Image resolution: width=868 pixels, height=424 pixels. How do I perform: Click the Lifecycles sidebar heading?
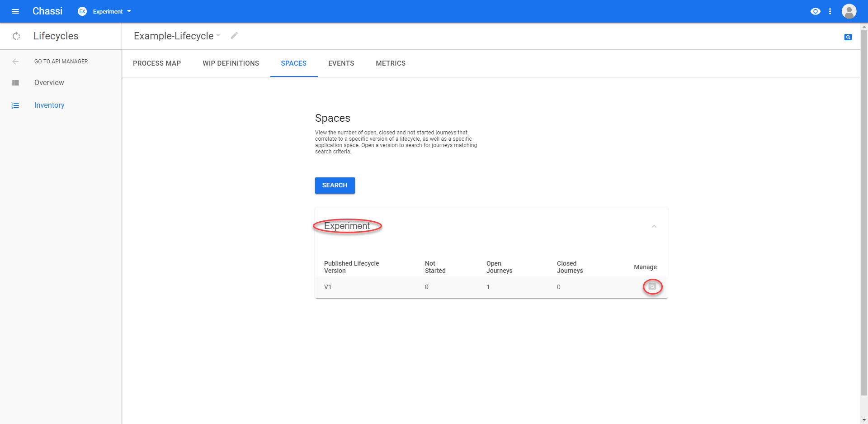[56, 36]
